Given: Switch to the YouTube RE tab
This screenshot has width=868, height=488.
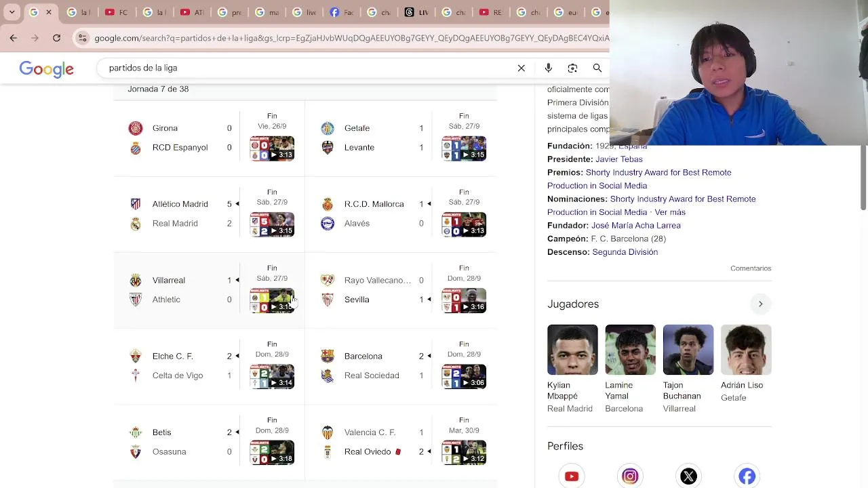Looking at the screenshot, I should point(490,12).
